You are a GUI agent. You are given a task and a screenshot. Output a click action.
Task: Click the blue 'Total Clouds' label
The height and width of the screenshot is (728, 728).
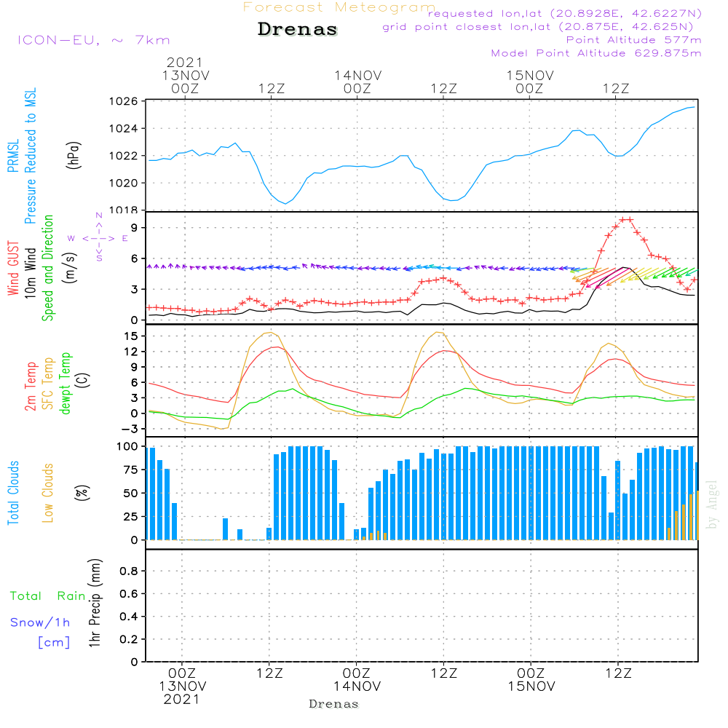tap(13, 493)
